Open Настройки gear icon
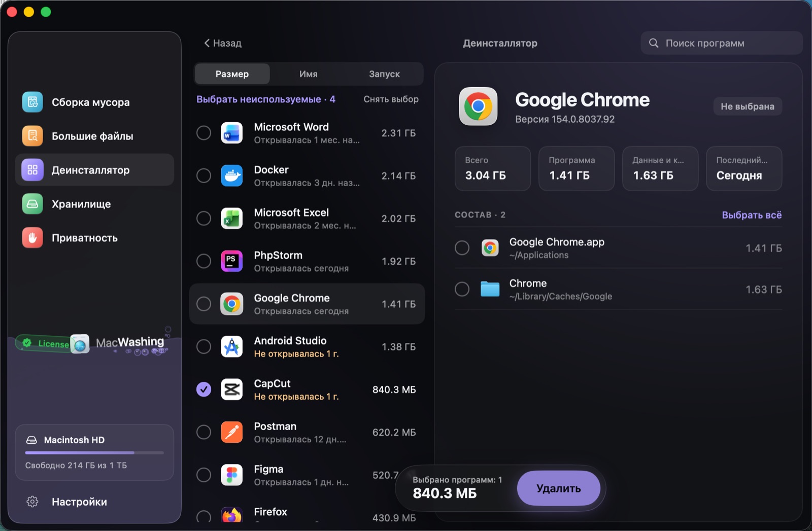The width and height of the screenshot is (812, 531). (x=32, y=502)
